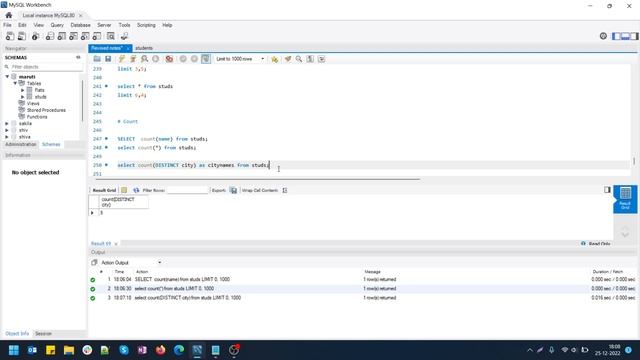Open the object inspector toolbar icon

pyautogui.click(x=36, y=36)
